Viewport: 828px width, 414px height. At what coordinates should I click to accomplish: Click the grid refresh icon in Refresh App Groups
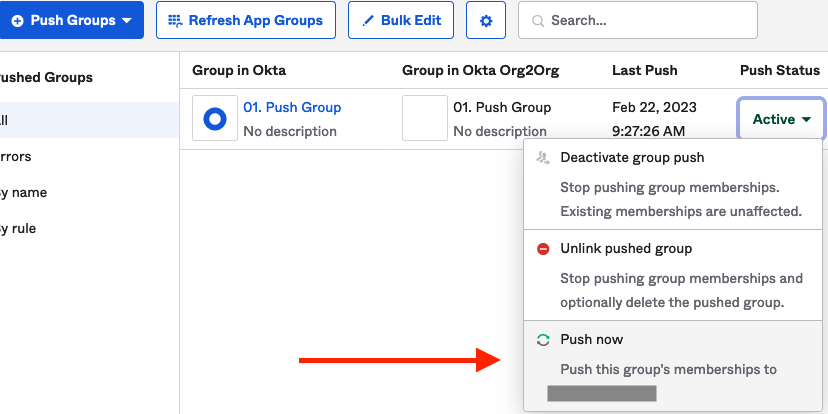pos(175,21)
